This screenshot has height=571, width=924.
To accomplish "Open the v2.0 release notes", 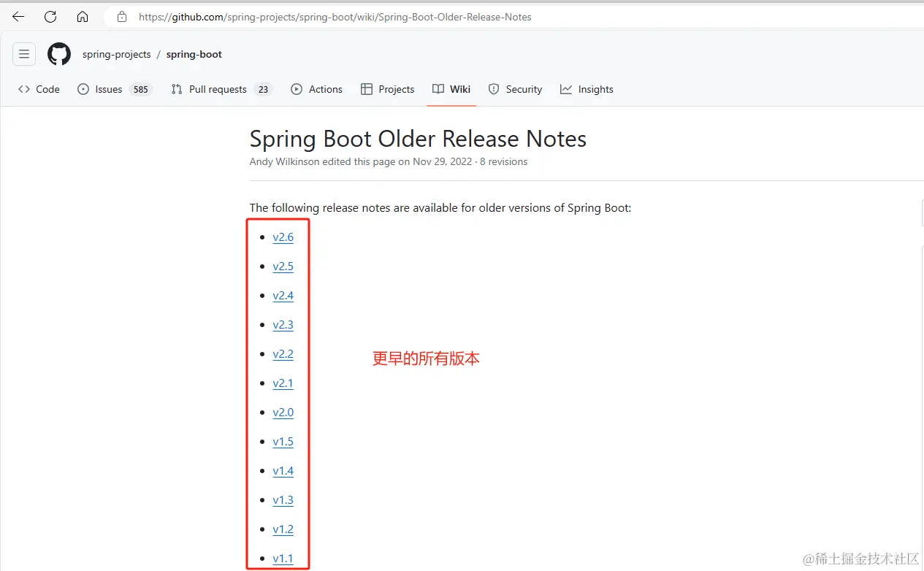I will coord(283,413).
